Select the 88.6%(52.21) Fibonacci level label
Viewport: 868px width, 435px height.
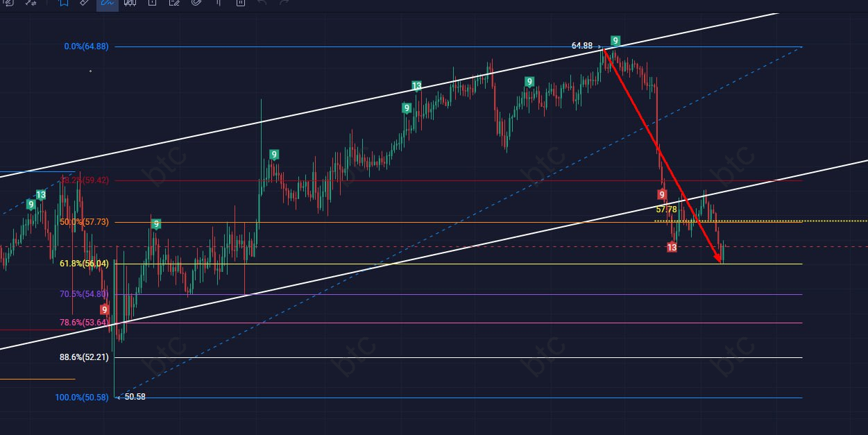[x=85, y=357]
